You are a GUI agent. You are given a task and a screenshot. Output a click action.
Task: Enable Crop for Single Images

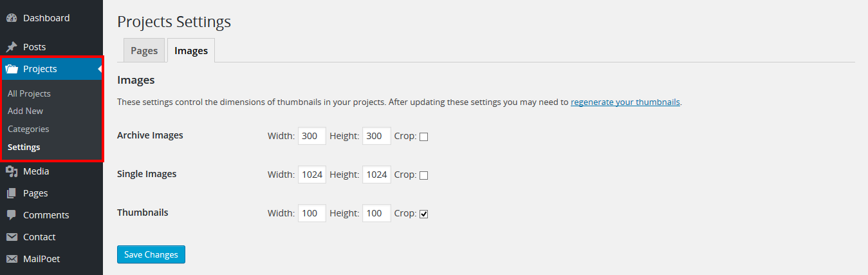pyautogui.click(x=423, y=175)
